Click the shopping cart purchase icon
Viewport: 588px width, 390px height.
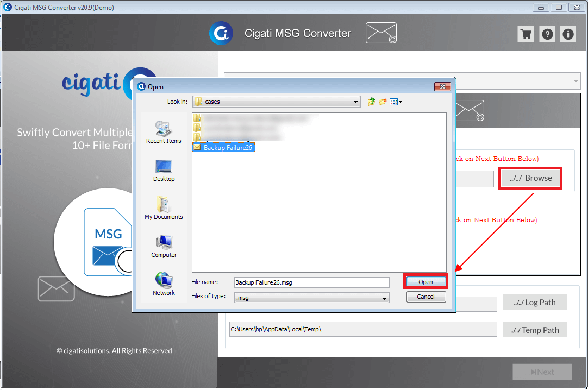click(526, 34)
